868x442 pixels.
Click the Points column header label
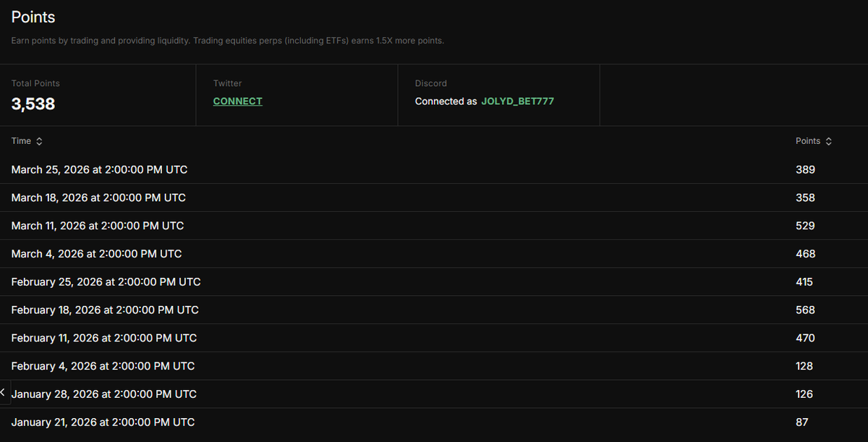[808, 141]
